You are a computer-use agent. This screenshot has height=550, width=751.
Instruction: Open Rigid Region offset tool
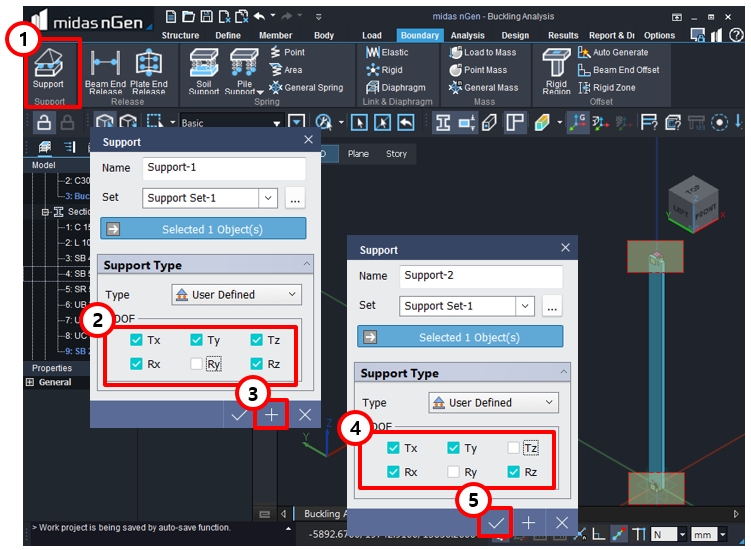click(x=556, y=71)
